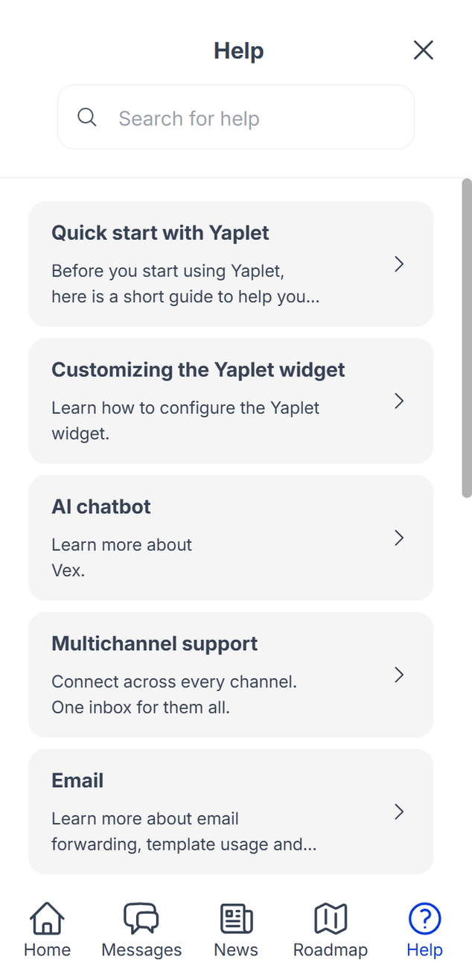The height and width of the screenshot is (980, 472).
Task: Open the Multichannel support article title
Action: tap(154, 644)
